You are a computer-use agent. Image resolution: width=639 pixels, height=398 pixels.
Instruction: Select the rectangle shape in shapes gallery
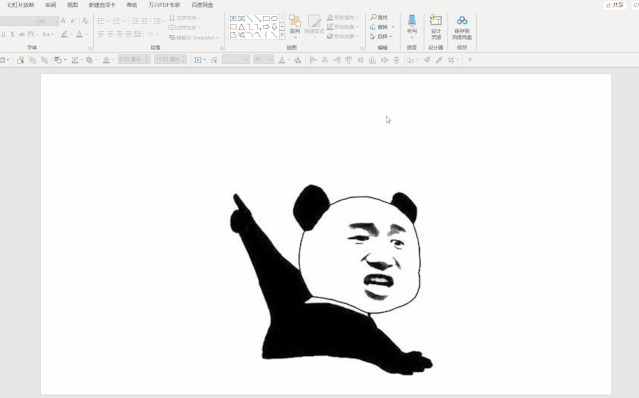(266, 18)
